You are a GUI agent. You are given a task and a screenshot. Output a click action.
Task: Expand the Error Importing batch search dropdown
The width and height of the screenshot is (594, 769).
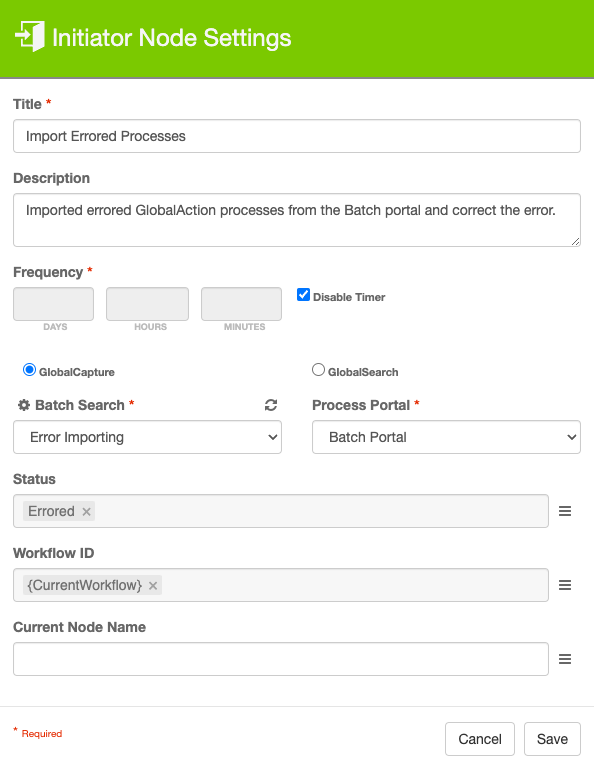point(148,437)
